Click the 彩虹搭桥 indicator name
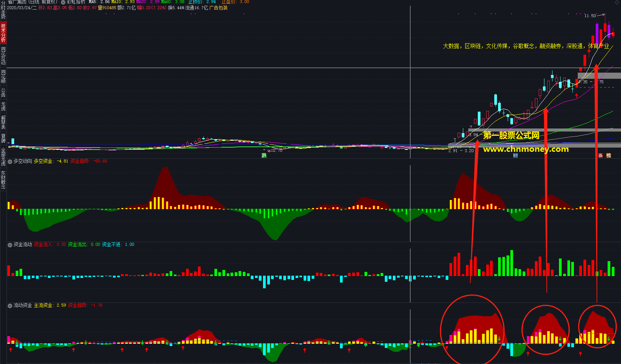This screenshot has width=621, height=364. pyautogui.click(x=76, y=2)
